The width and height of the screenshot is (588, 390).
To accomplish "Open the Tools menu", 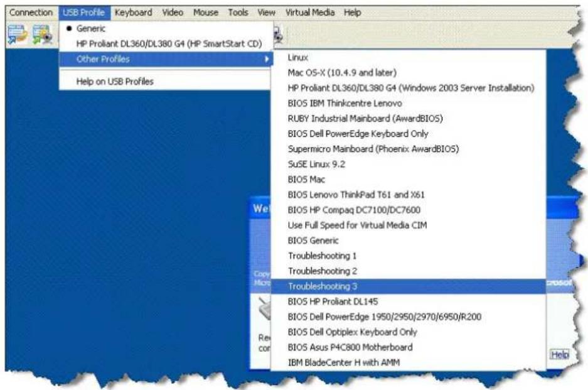I will coord(238,13).
